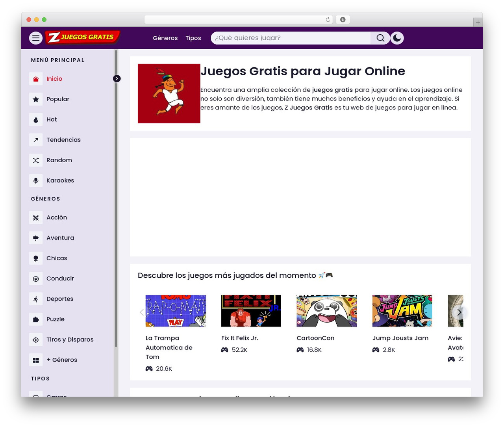The height and width of the screenshot is (427, 504).
Task: Click the Karaokes microphone icon
Action: coord(36,181)
